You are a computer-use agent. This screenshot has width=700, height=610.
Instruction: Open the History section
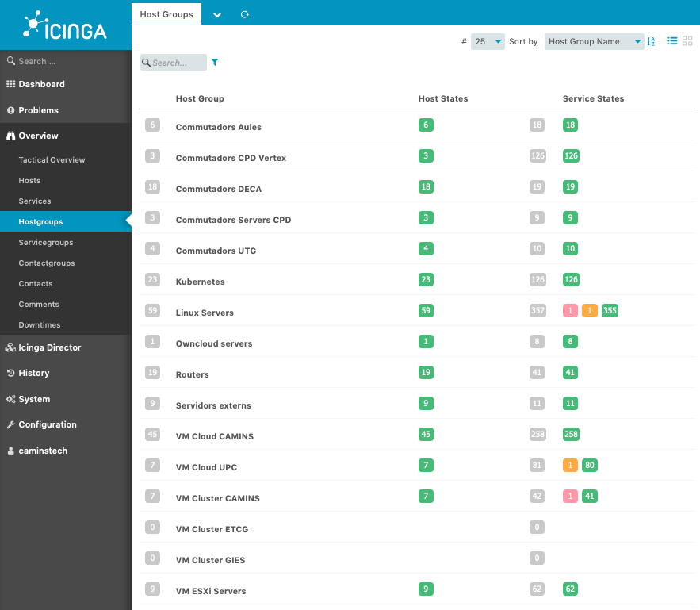[x=33, y=373]
